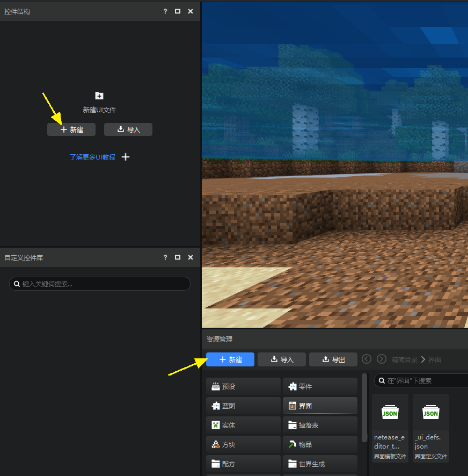Open the 世界生成 resource category
This screenshot has height=476, width=468.
320,464
